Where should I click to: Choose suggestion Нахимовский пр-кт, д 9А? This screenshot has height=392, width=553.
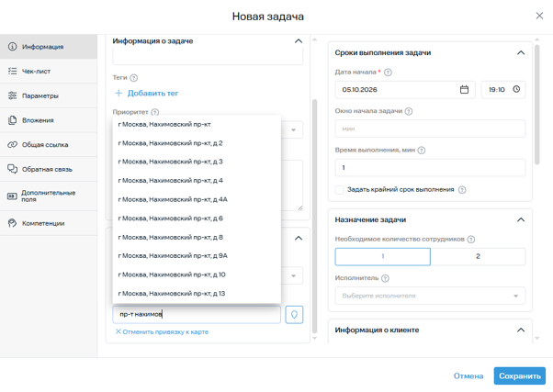tap(197, 256)
